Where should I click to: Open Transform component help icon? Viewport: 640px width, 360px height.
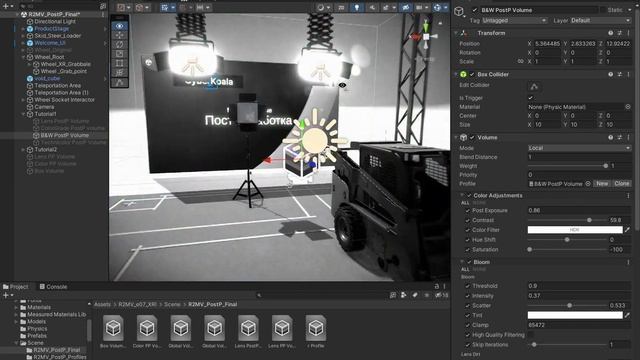coord(611,33)
